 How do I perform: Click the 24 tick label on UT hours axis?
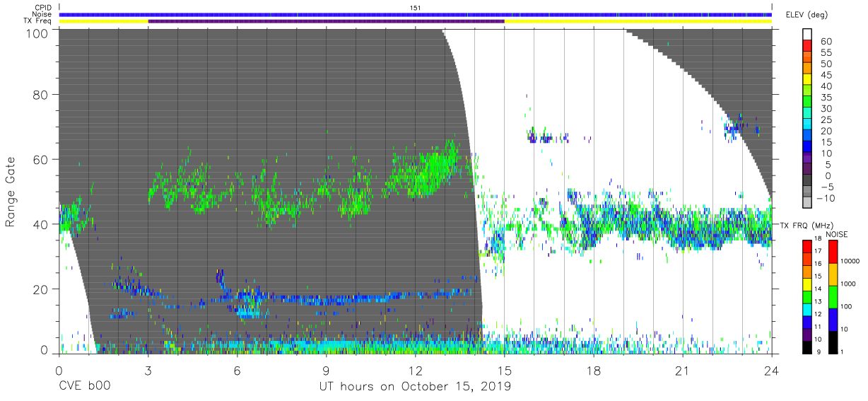(771, 371)
